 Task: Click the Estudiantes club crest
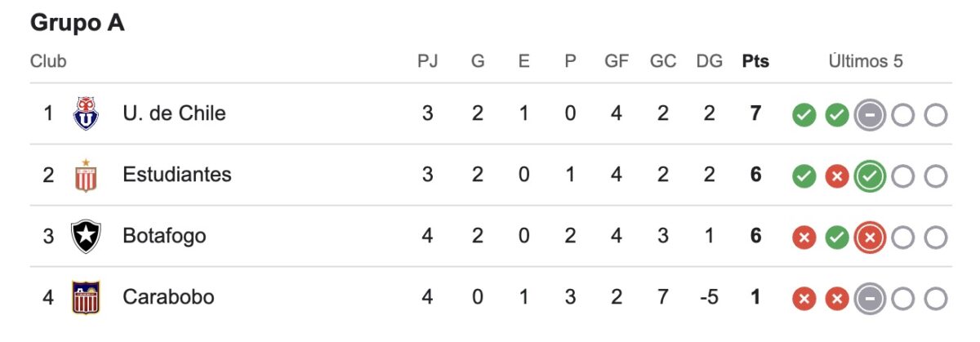(x=86, y=175)
